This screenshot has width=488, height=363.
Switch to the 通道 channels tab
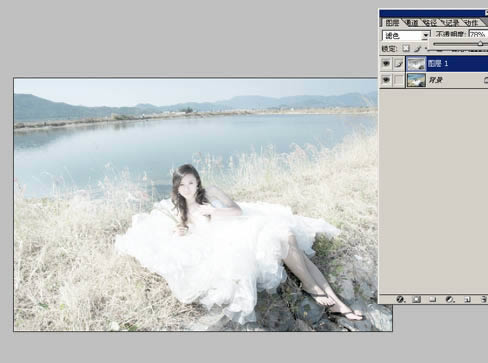[x=412, y=23]
